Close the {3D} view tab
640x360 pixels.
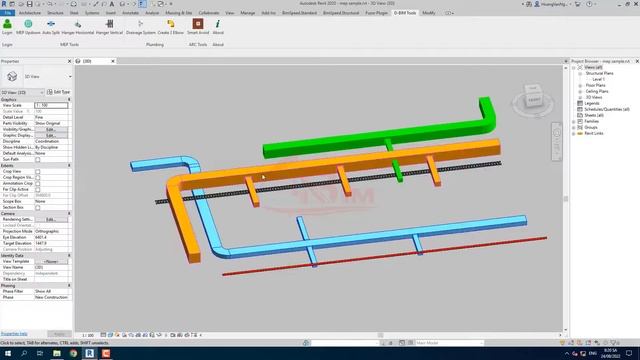coord(113,61)
